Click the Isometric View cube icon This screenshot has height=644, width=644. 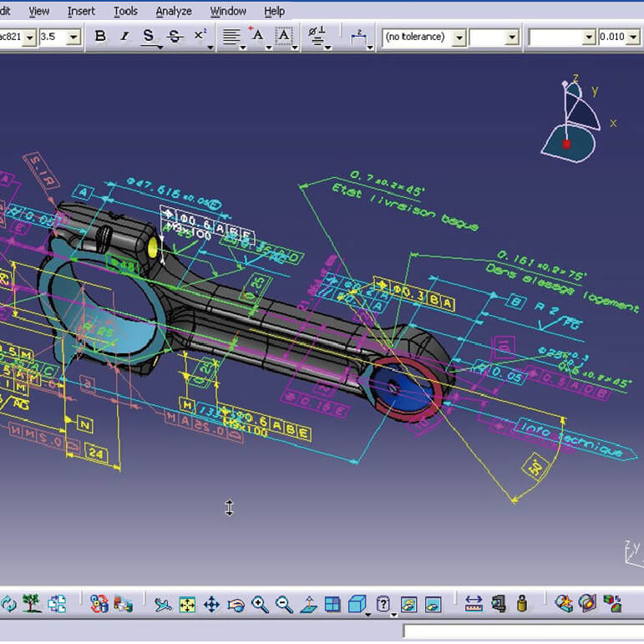pyautogui.click(x=357, y=604)
